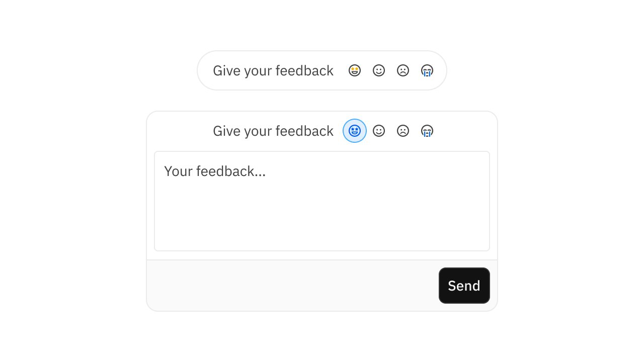Click the 'Give your feedback' label on top widget
644x362 pixels.
pyautogui.click(x=273, y=70)
